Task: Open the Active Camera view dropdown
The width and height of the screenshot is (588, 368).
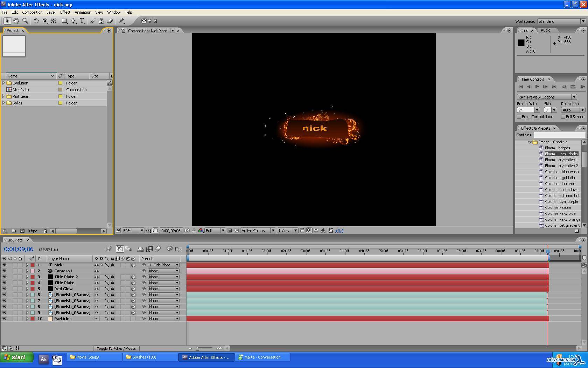Action: tap(258, 231)
